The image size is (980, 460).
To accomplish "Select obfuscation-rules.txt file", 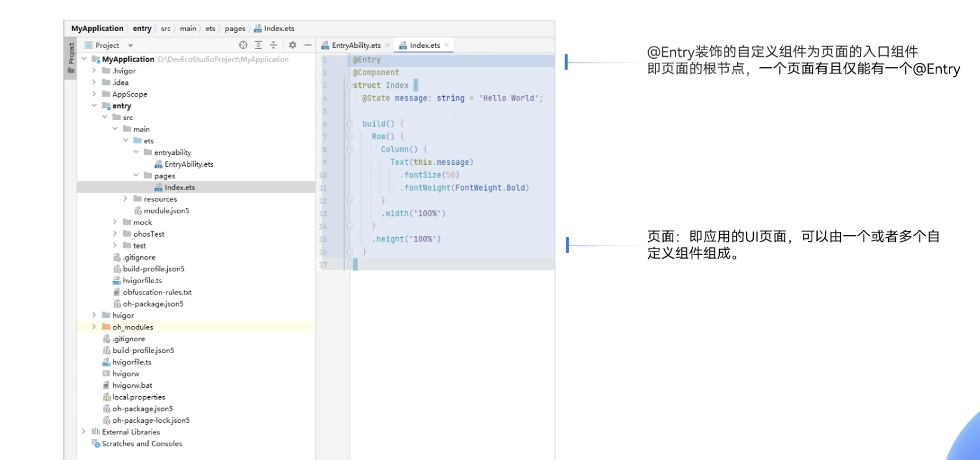I will point(157,292).
